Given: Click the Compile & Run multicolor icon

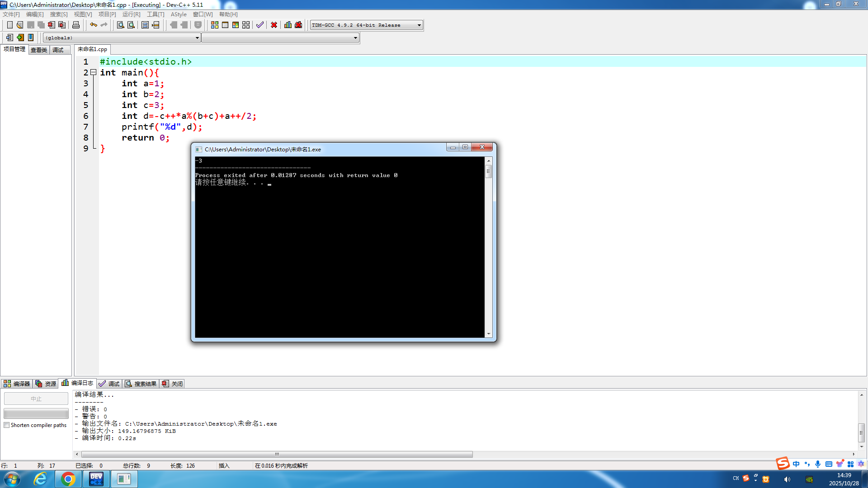Looking at the screenshot, I should coord(236,25).
